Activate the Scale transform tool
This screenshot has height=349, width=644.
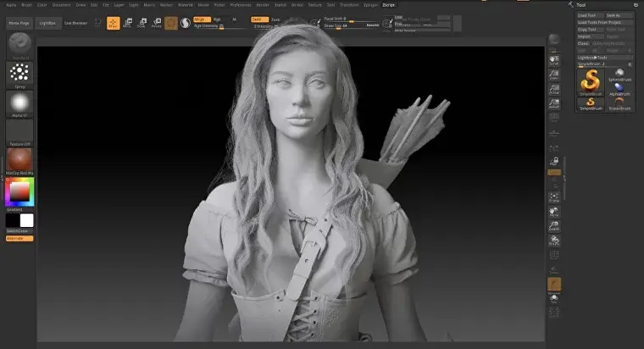pos(142,23)
